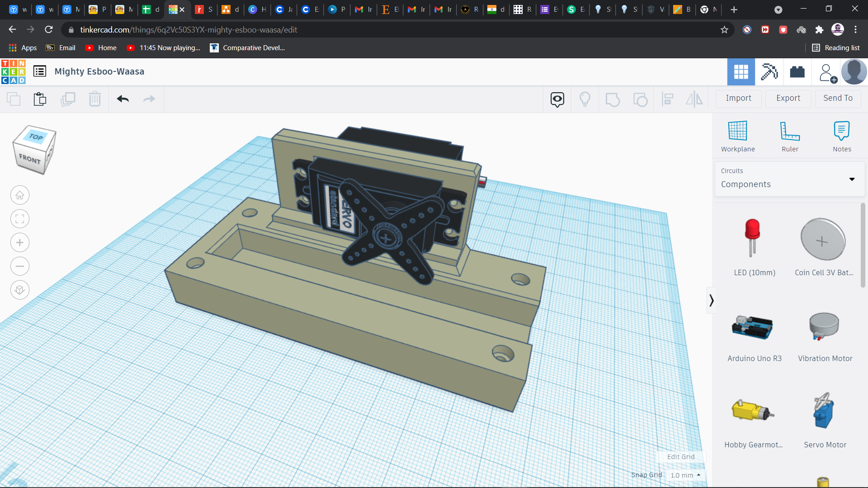
Task: Select the Ruler tool
Action: coord(789,131)
